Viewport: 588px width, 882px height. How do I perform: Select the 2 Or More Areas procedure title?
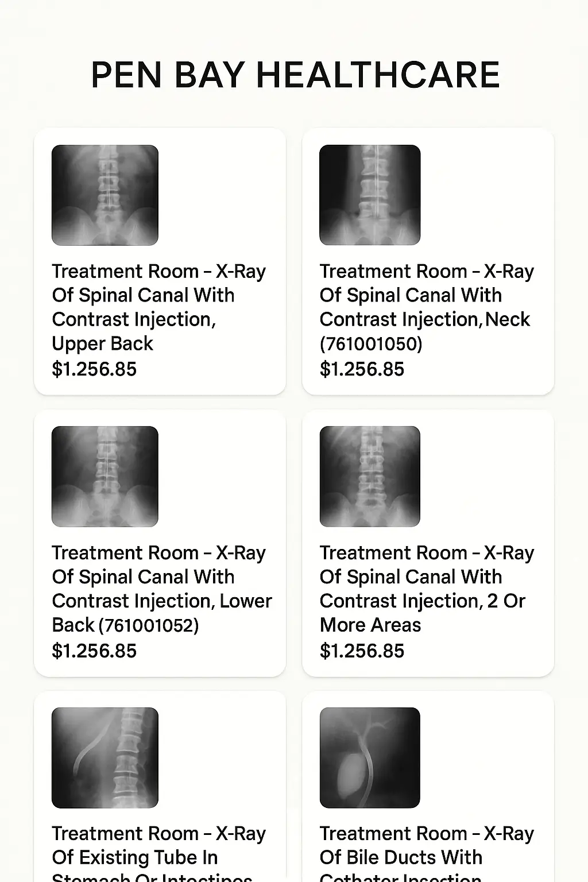427,589
